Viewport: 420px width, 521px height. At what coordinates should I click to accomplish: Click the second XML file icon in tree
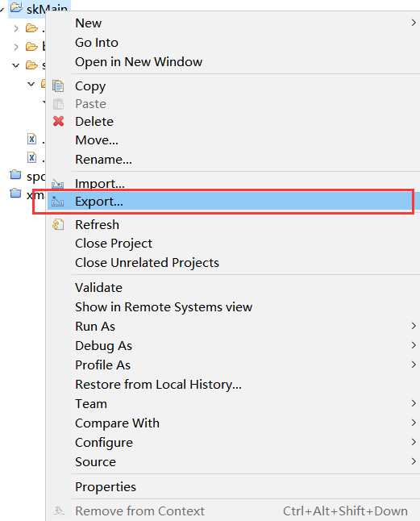(31, 157)
